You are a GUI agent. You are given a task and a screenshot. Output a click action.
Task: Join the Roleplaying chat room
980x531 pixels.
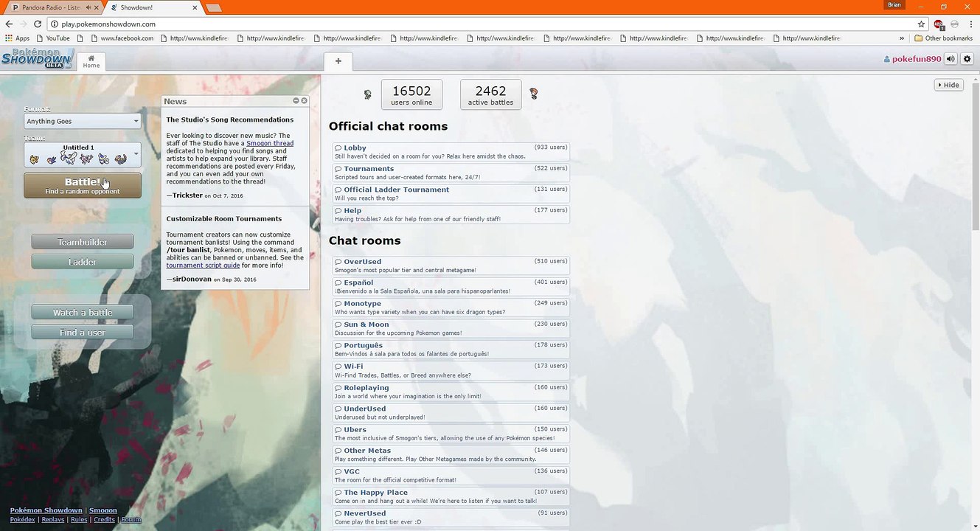[451, 392]
